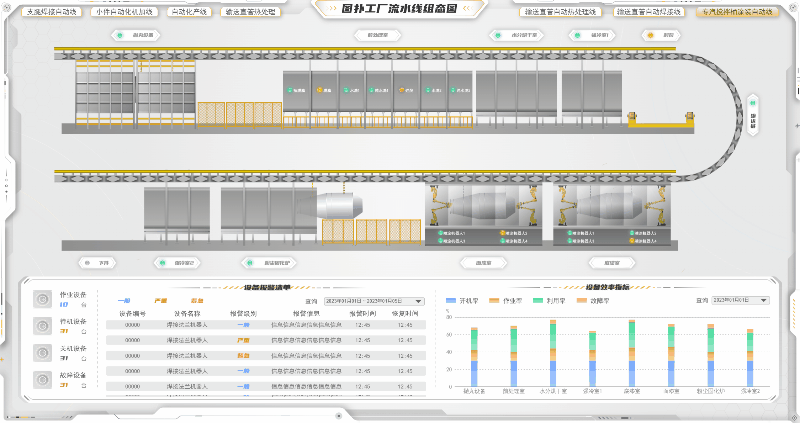This screenshot has height=423, width=800.
Task: Click tallest fifth bar in efficiency chart
Action: (x=632, y=353)
